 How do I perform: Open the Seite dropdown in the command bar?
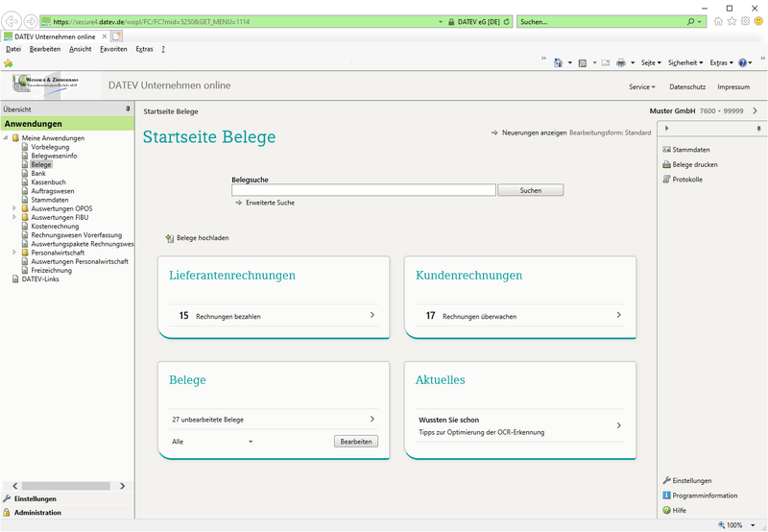pos(651,62)
